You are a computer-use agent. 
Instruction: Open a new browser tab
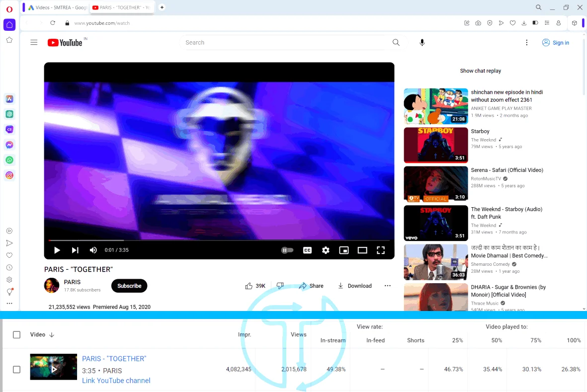[162, 7]
